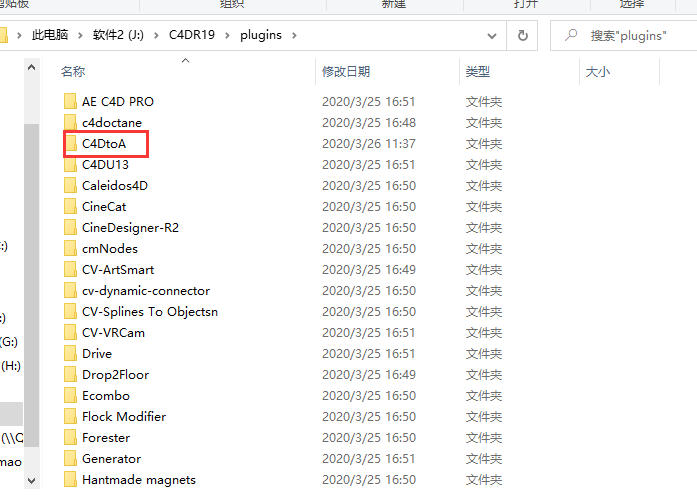
Task: Expand the chevron after C4DR19 in path
Action: (227, 35)
